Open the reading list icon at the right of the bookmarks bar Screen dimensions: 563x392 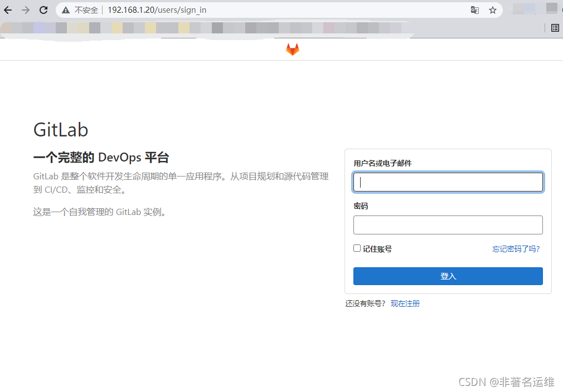coord(555,28)
